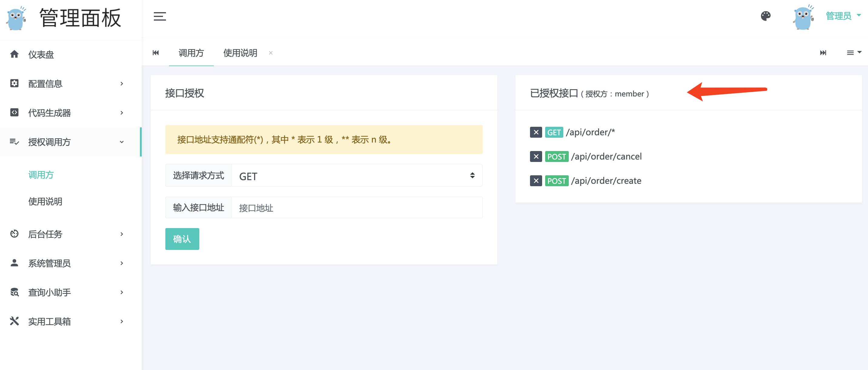
Task: Click the home icon beside 仪表盘
Action: coord(14,54)
